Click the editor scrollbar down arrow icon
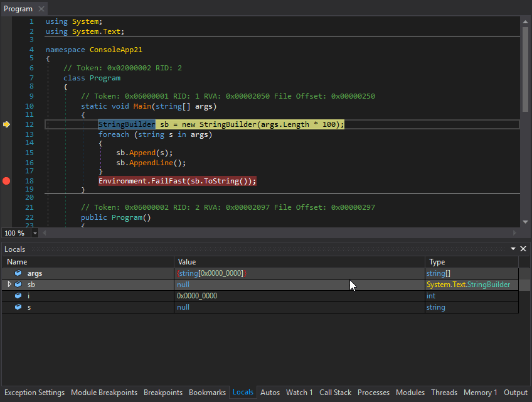The width and height of the screenshot is (532, 402). pos(525,221)
